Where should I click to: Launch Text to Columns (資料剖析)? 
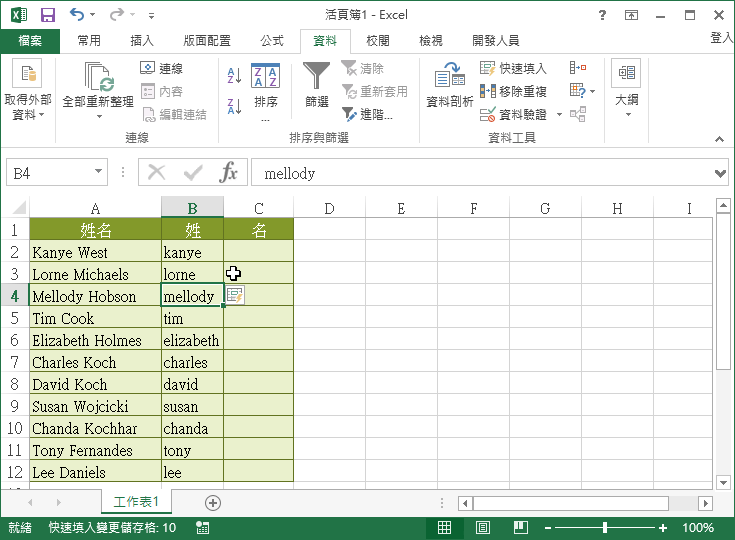pos(450,85)
